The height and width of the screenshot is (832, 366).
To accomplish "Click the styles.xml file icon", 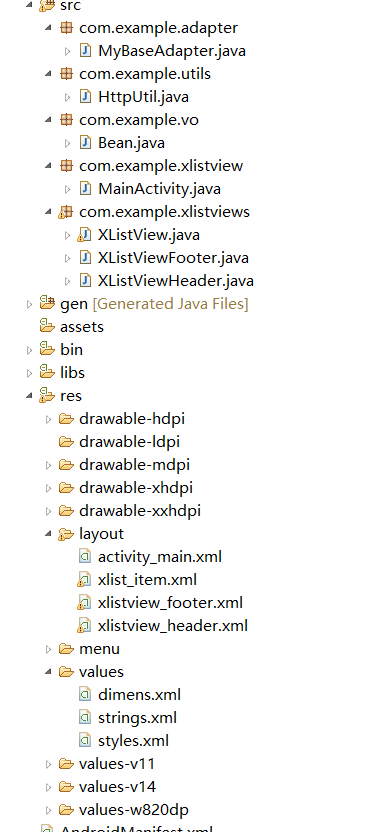I will 85,740.
